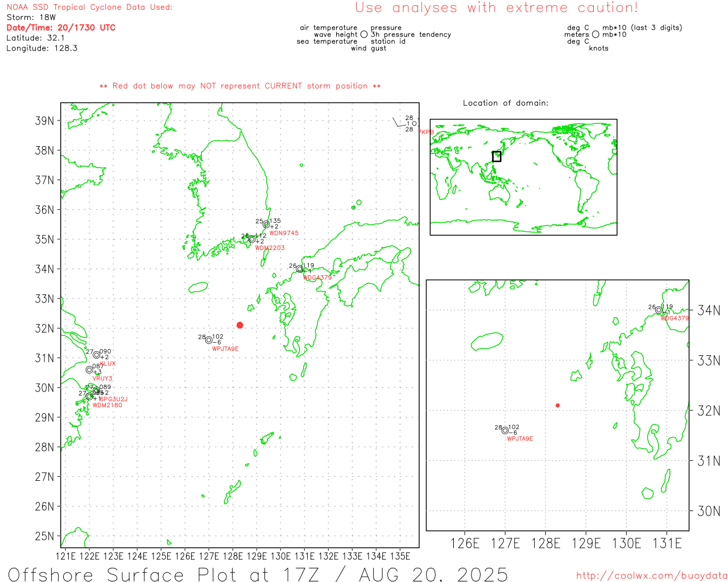Click the 'mb*10 (last 3 digits)' unit label

(x=642, y=28)
